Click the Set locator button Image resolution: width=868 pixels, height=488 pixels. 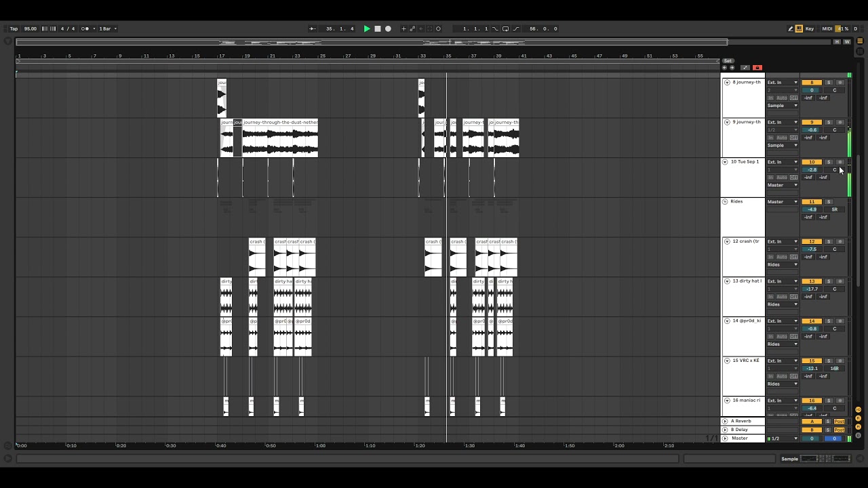tap(728, 61)
